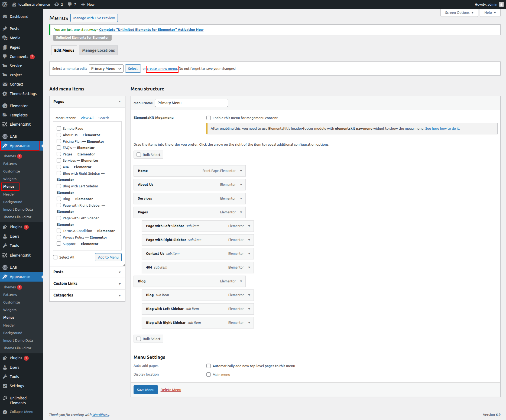
Task: Expand the Custom Links metabox
Action: point(120,284)
